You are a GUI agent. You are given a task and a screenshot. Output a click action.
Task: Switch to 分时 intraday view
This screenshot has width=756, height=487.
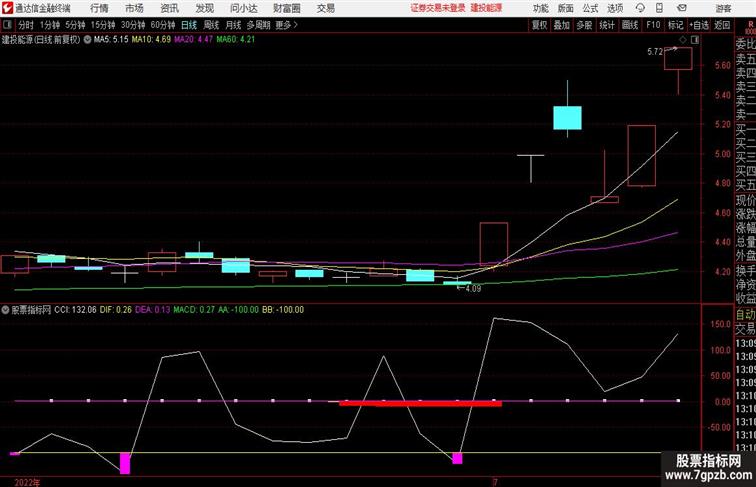[x=26, y=25]
